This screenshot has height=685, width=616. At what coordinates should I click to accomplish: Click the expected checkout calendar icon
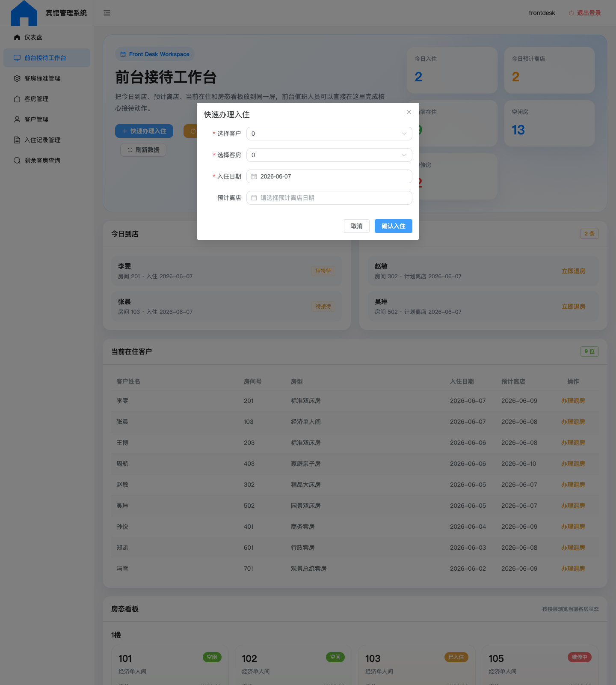coord(254,198)
